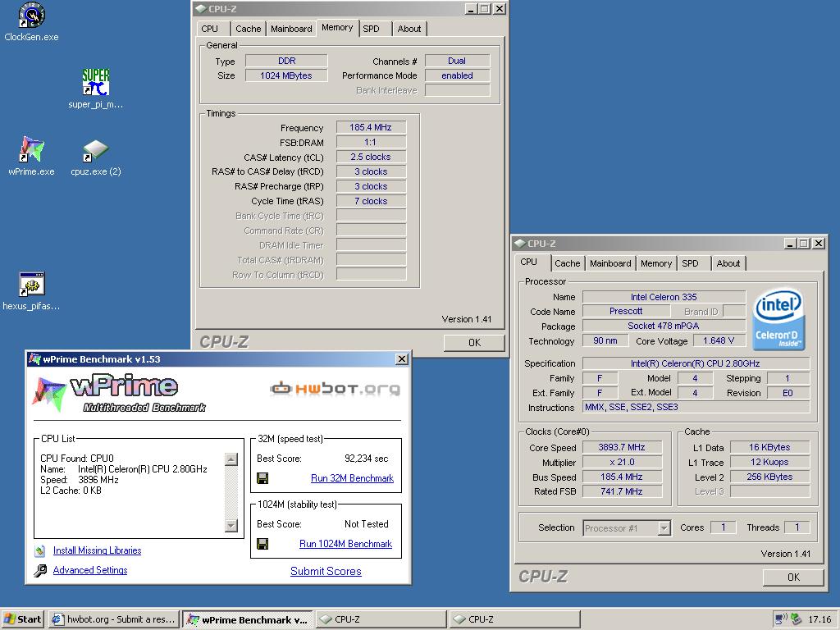Close the wPrime Benchmark window
Image resolution: width=840 pixels, height=630 pixels.
(x=402, y=359)
